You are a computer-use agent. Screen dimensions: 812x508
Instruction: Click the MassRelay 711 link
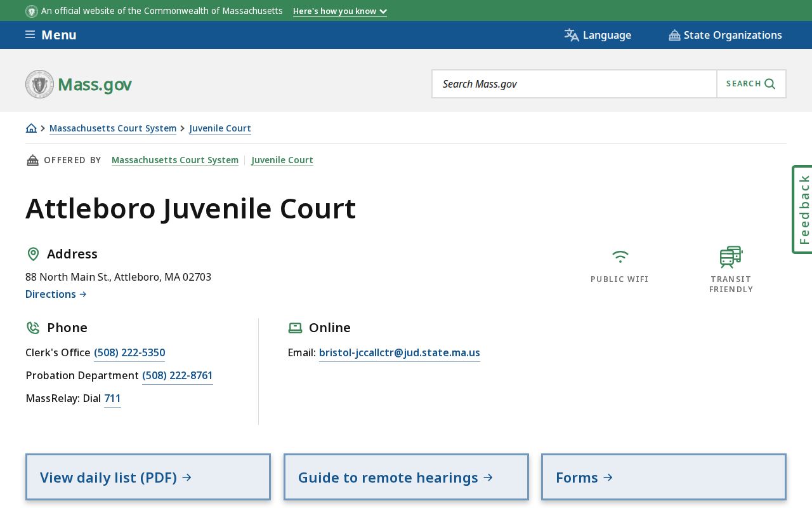point(112,399)
